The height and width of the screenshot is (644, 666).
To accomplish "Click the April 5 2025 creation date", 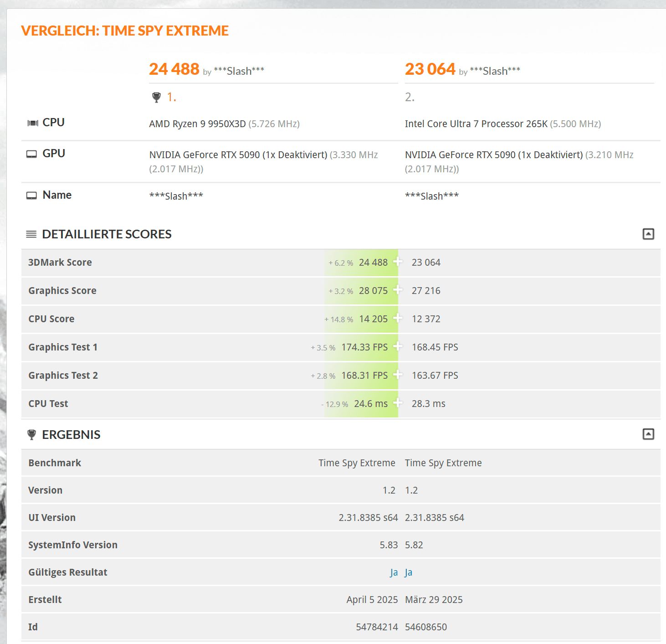I will (x=372, y=600).
